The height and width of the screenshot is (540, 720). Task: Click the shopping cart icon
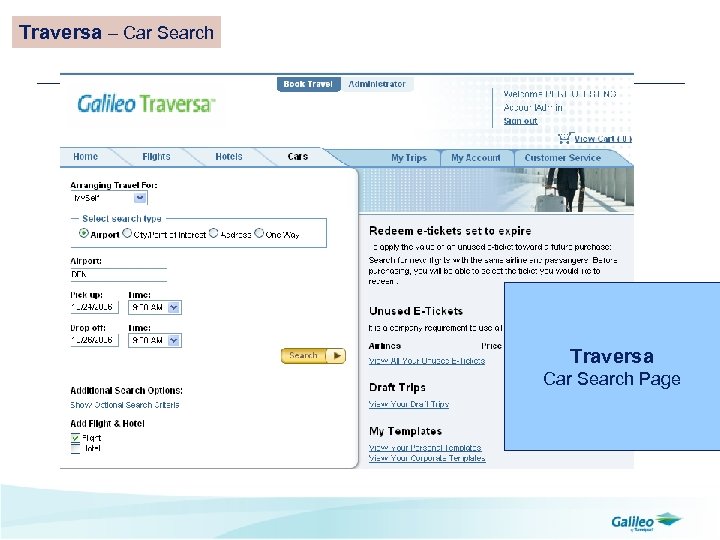pyautogui.click(x=565, y=138)
